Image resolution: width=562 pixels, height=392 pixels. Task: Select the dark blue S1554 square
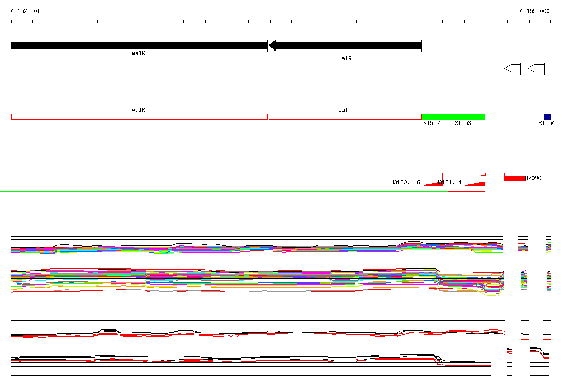[x=548, y=116]
